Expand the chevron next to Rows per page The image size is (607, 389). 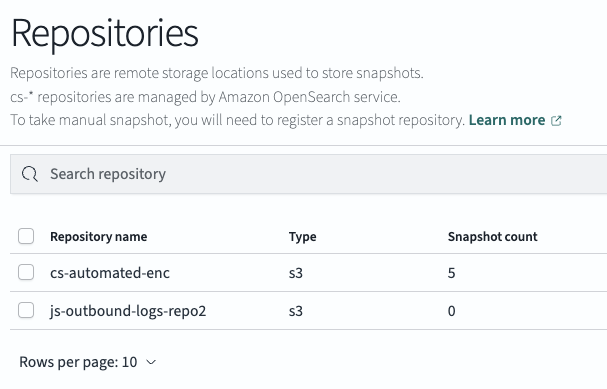(151, 362)
